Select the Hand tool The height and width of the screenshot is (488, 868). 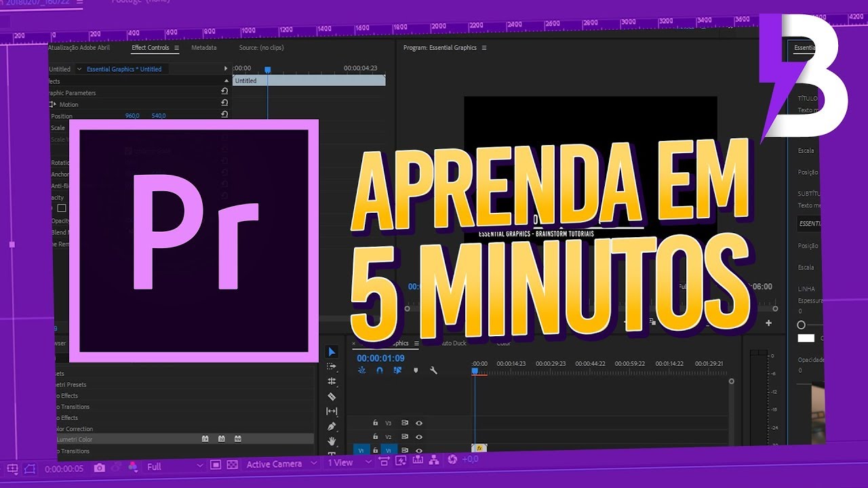pos(332,441)
